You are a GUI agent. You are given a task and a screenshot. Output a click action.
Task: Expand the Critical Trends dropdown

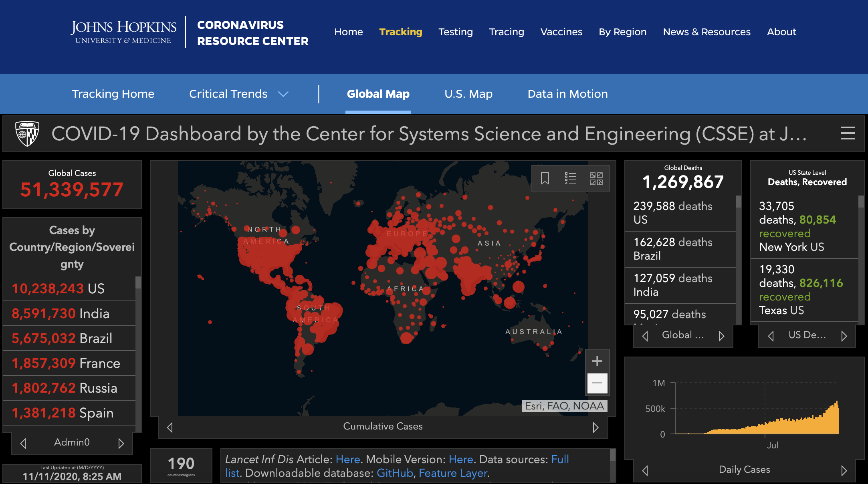pos(238,94)
